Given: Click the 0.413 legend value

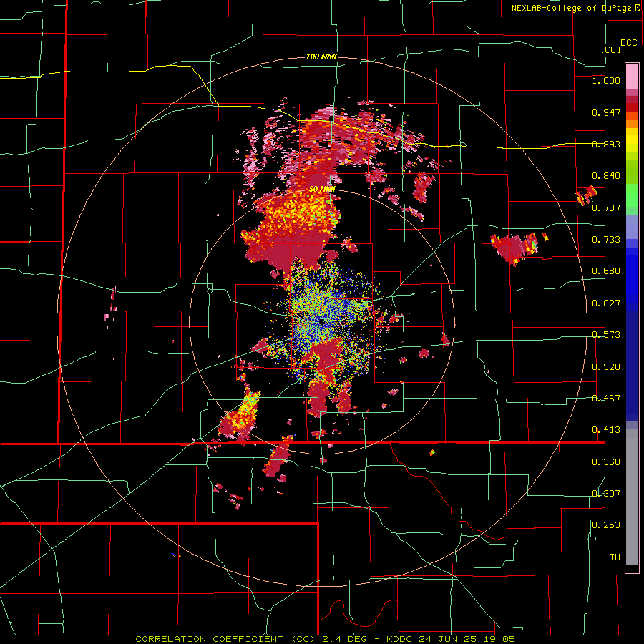Looking at the screenshot, I should (606, 430).
